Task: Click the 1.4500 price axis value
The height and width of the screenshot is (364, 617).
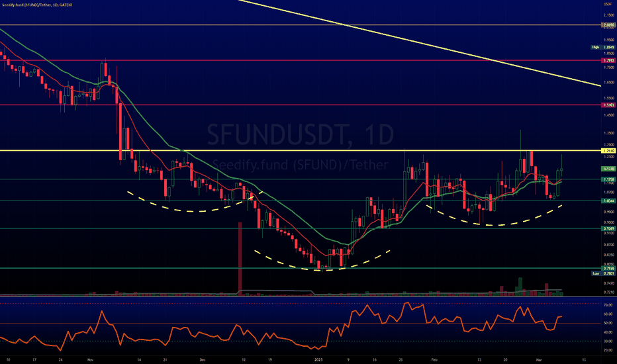Action: pyautogui.click(x=608, y=115)
